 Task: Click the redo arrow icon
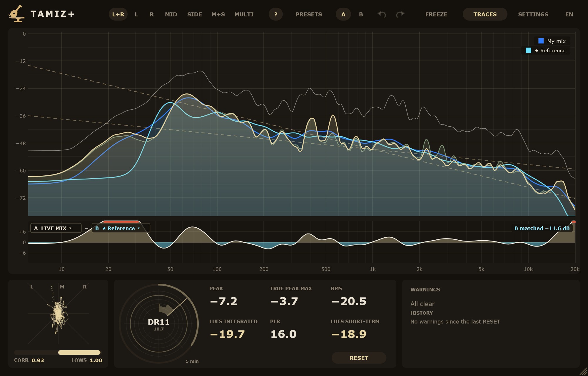400,14
